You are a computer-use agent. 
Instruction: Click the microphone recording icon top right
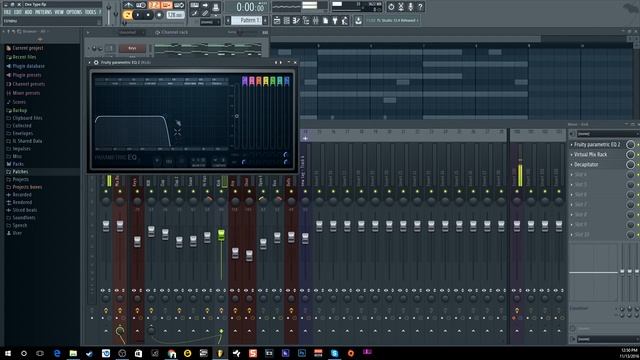(411, 7)
